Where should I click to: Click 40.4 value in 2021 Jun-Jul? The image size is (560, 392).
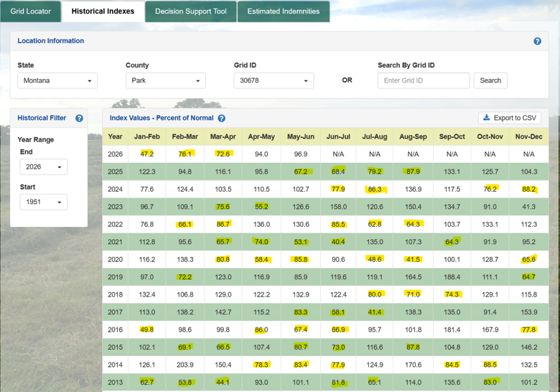pos(338,242)
